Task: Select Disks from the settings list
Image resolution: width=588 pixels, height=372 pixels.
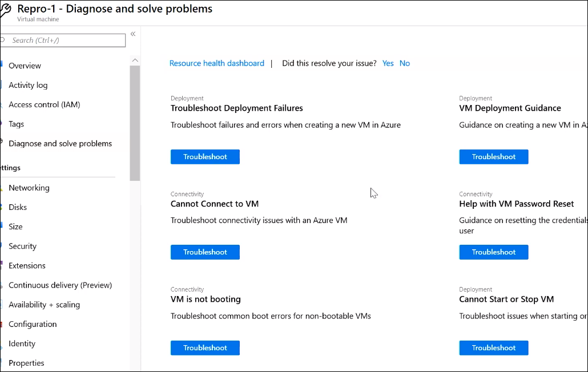Action: click(x=18, y=207)
